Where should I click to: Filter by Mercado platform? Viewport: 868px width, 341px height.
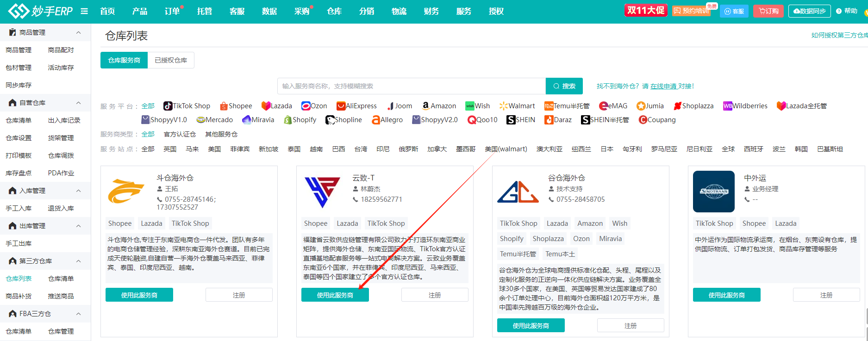click(x=214, y=120)
